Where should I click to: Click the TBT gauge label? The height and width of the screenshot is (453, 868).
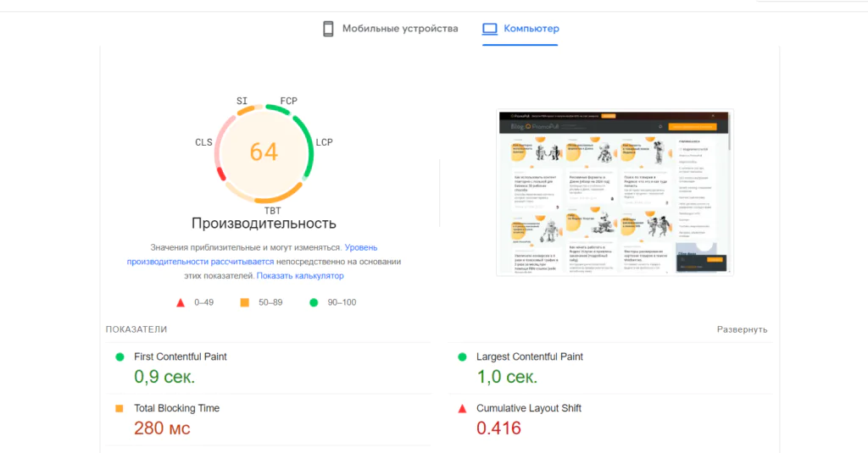[272, 211]
